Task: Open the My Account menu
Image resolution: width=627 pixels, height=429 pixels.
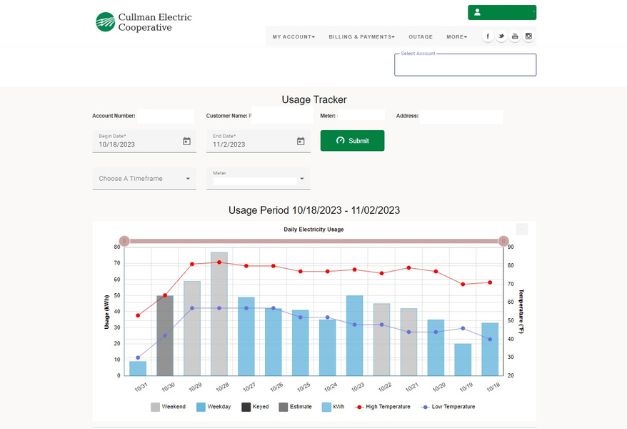Action: click(x=294, y=37)
